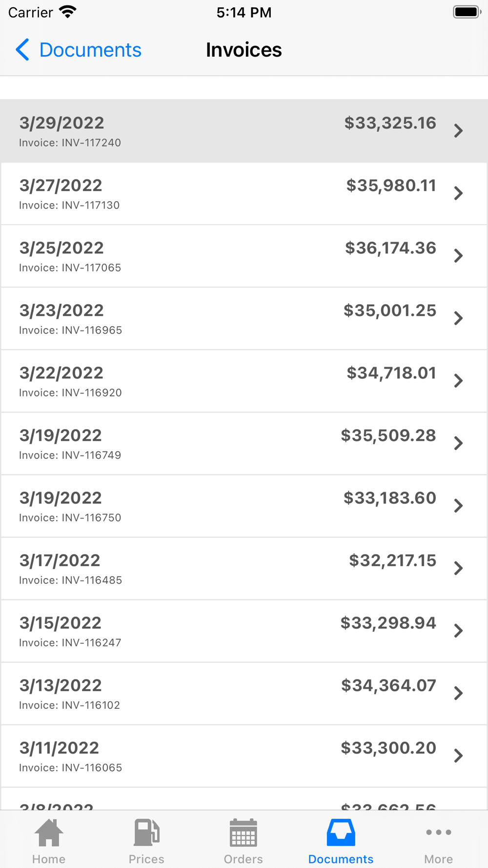Tap the Wi-Fi status icon

[x=67, y=12]
